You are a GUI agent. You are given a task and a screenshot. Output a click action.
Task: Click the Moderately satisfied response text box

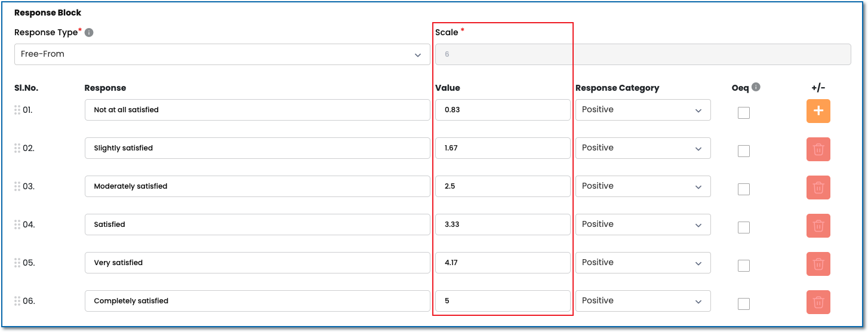[x=257, y=186]
